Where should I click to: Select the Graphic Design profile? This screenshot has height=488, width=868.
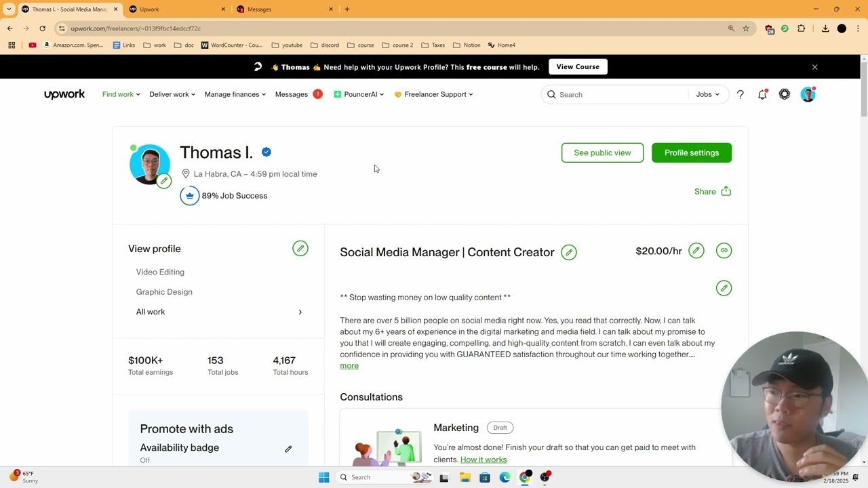click(x=164, y=292)
